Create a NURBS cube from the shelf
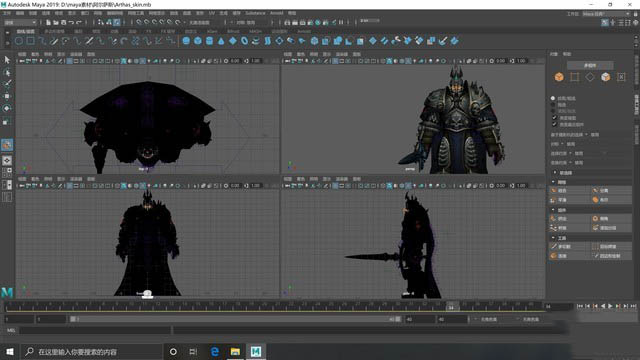This screenshot has height=360, width=640. tap(198, 41)
